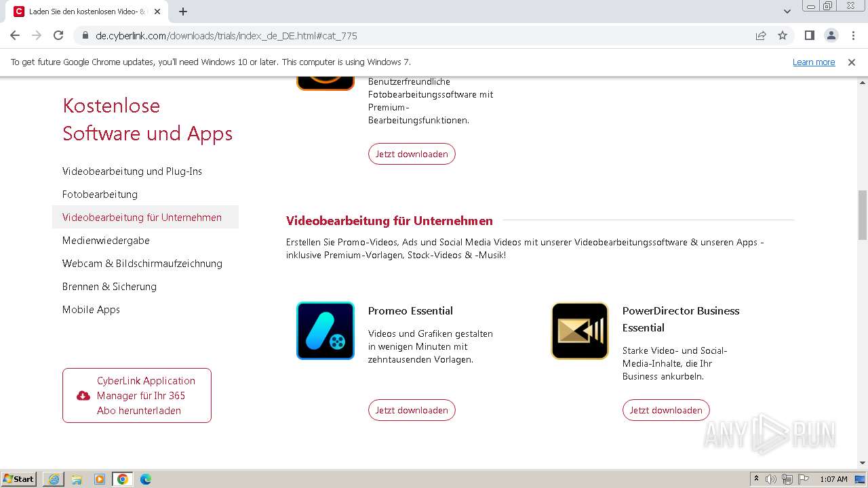Share this page icon in address bar
Viewport: 868px width, 488px height.
click(x=761, y=35)
